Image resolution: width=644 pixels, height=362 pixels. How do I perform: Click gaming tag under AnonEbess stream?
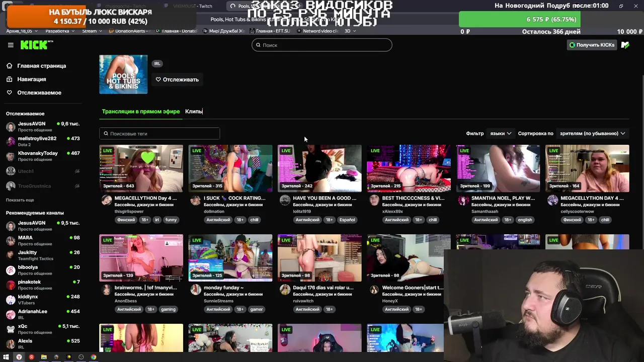(x=168, y=309)
